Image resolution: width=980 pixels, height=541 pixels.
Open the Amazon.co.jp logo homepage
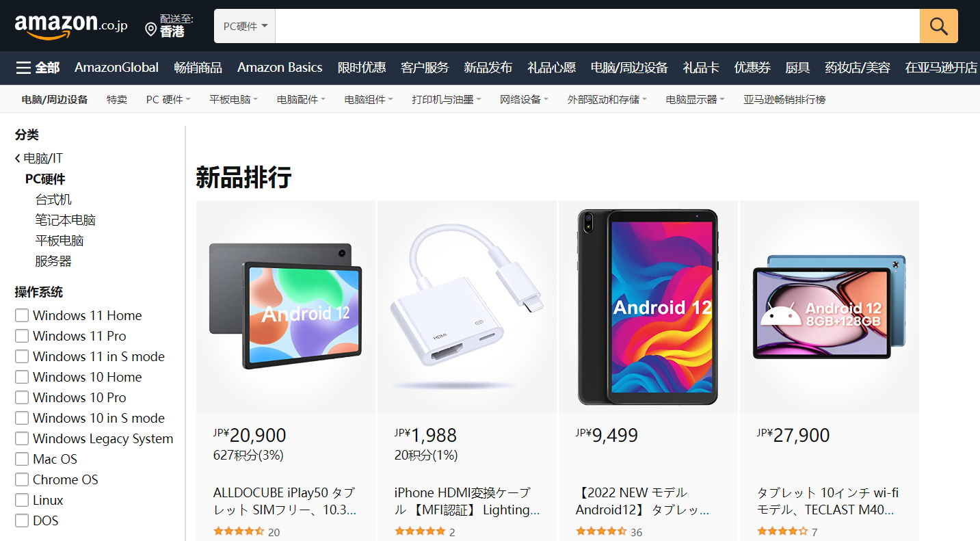(x=71, y=26)
